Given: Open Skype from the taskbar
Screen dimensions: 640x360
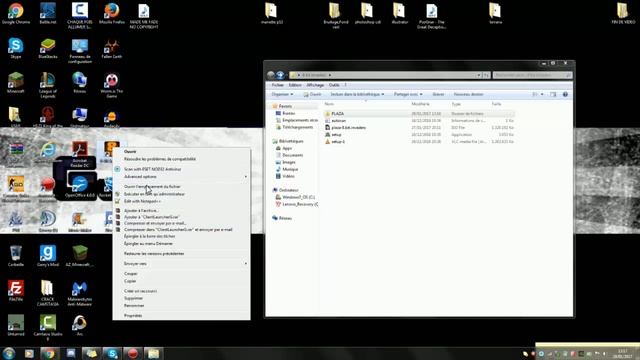Looking at the screenshot, I should 112,353.
